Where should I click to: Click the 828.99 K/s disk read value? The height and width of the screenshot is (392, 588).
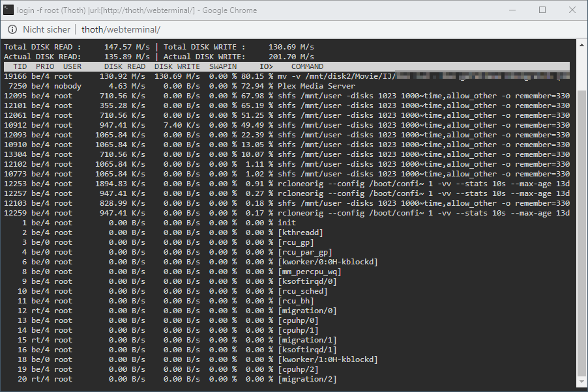click(123, 203)
